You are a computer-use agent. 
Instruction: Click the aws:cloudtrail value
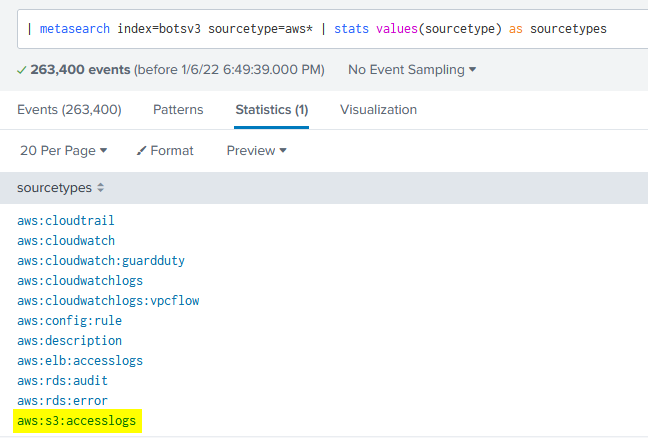(x=66, y=221)
